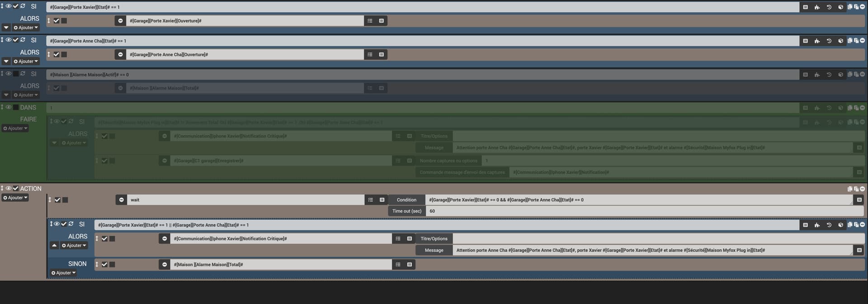Toggle SINON arrow under Porte Xavier ALORS
Screen dimensions: 868x304
tap(6, 28)
